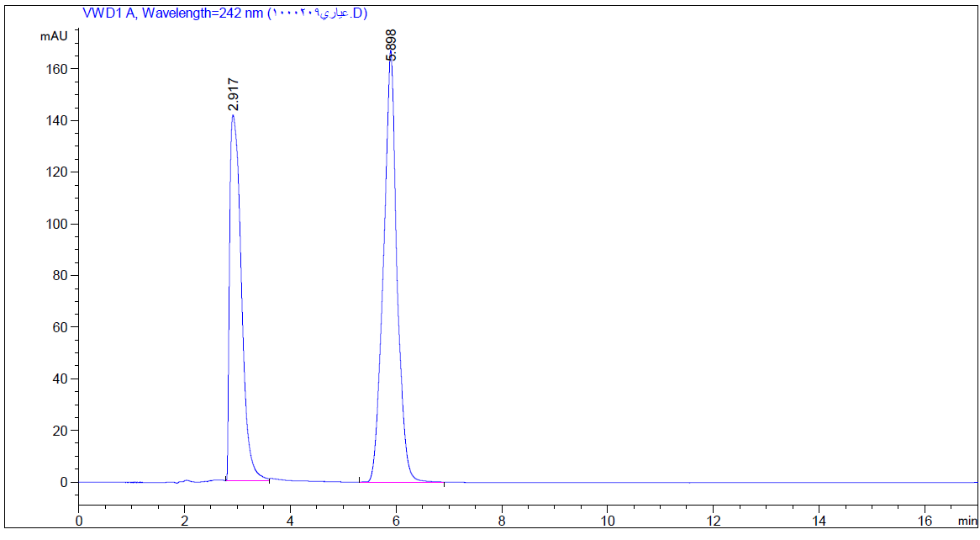Click the flat baseline at 12 minutes
This screenshot has height=540, width=980.
click(x=713, y=482)
